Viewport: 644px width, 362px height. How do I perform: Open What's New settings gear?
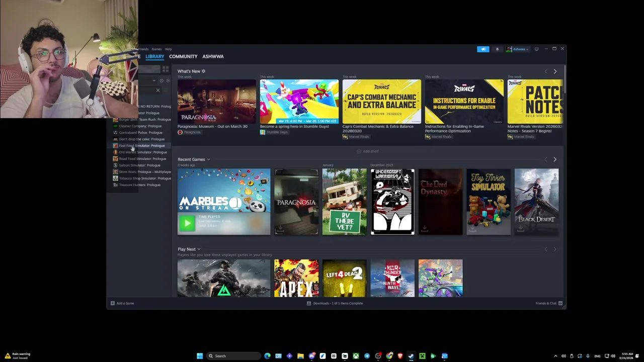tap(203, 71)
